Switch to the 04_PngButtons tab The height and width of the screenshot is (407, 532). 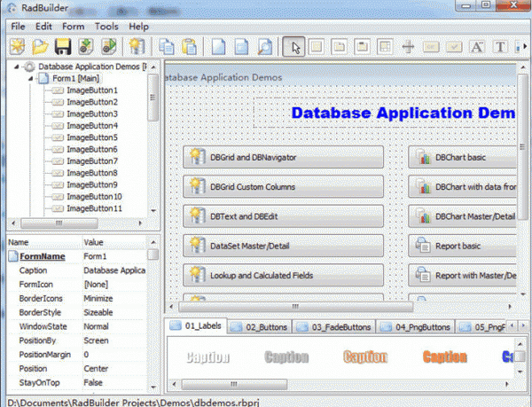[x=415, y=327]
